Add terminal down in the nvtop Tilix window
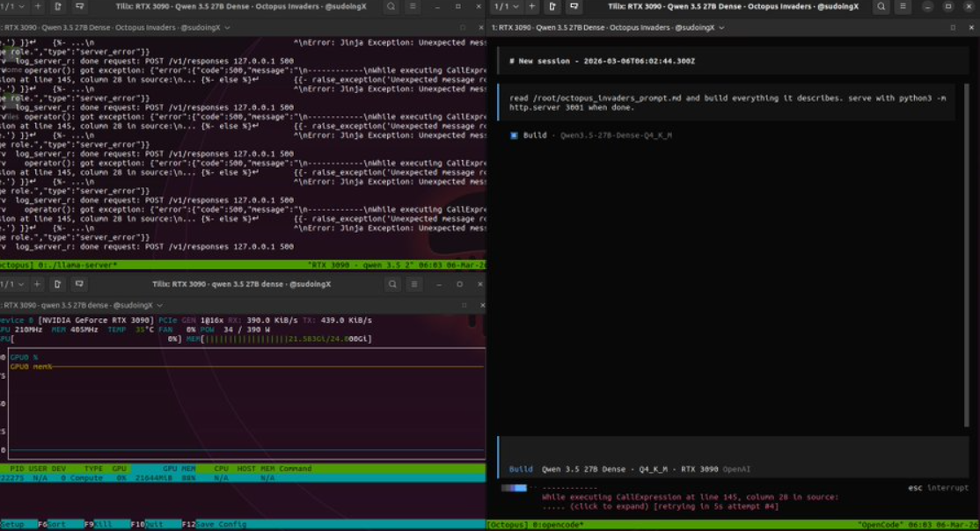 click(79, 284)
